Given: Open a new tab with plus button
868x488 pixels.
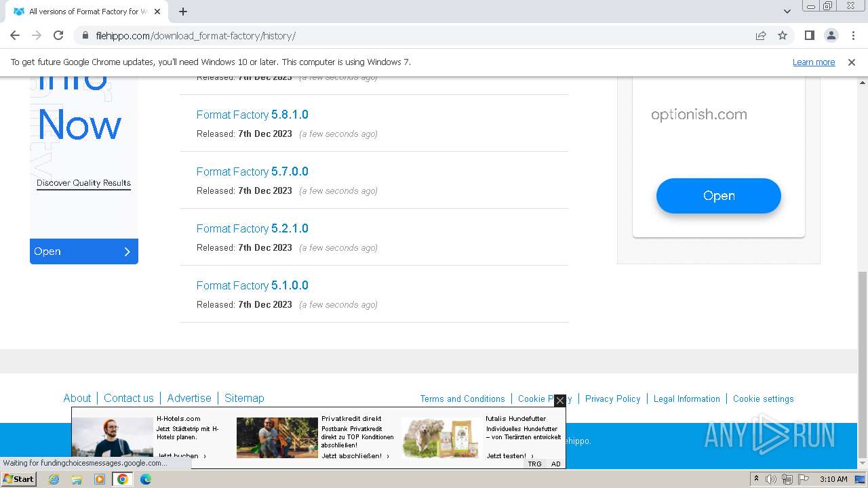Looking at the screenshot, I should (183, 12).
